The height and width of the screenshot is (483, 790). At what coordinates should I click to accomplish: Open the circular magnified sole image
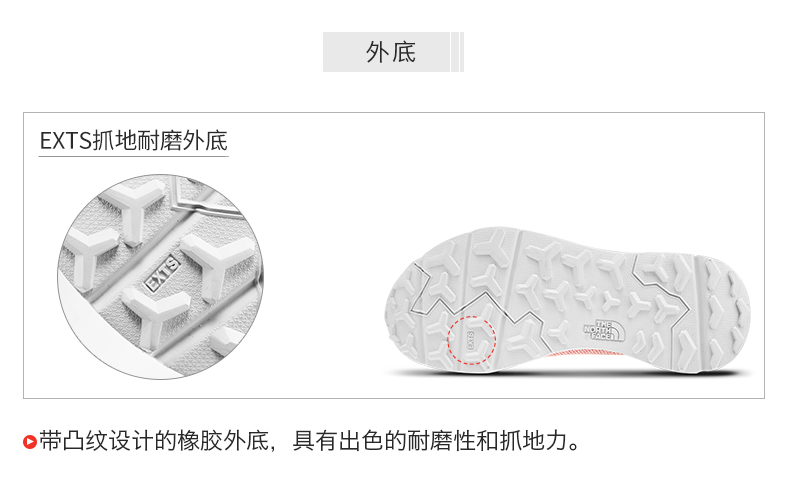click(x=160, y=277)
